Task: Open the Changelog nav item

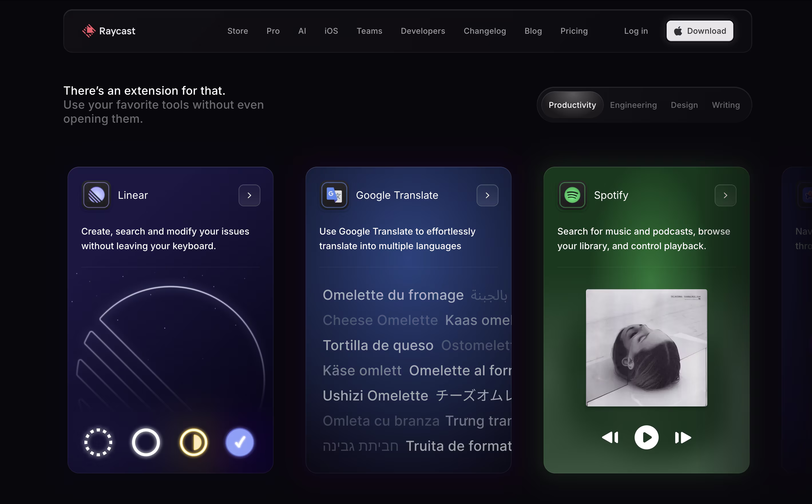Action: coord(485,31)
